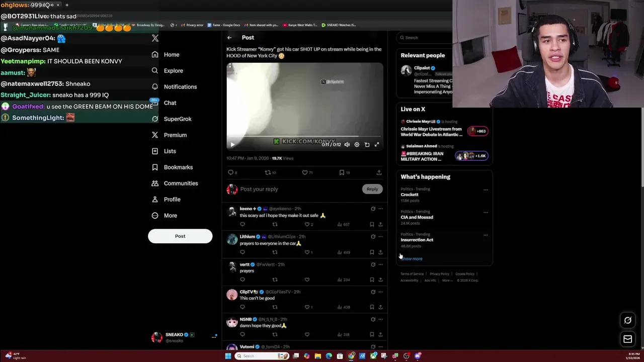Open Communities in sidebar

pos(175,183)
